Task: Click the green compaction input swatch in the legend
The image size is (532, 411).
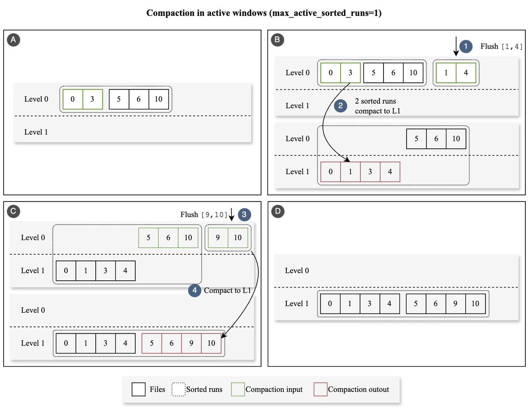Action: coord(238,389)
